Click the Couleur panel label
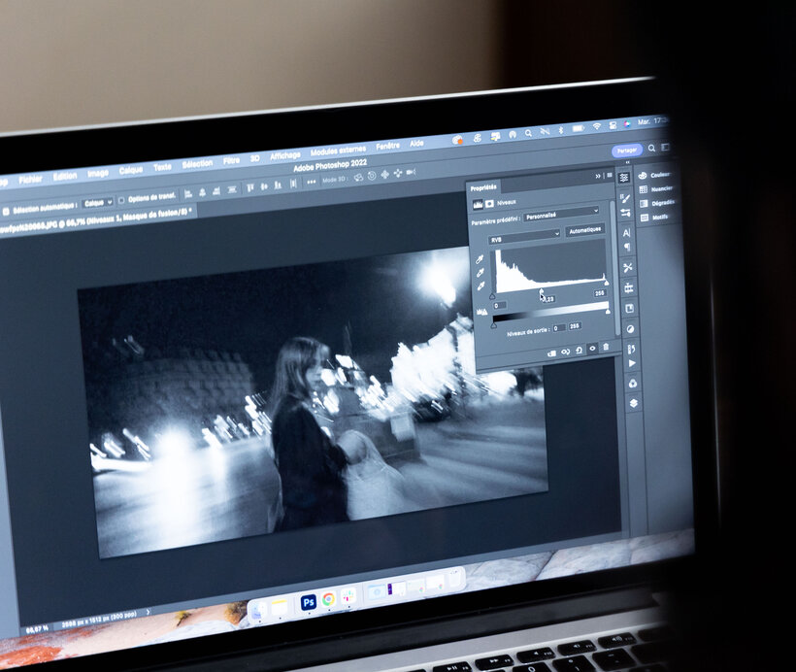 coord(660,175)
